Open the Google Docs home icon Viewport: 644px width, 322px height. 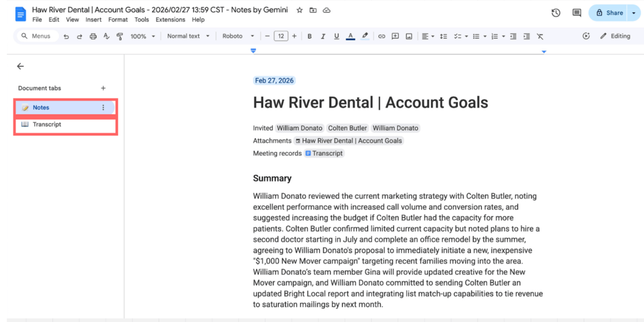[x=20, y=14]
